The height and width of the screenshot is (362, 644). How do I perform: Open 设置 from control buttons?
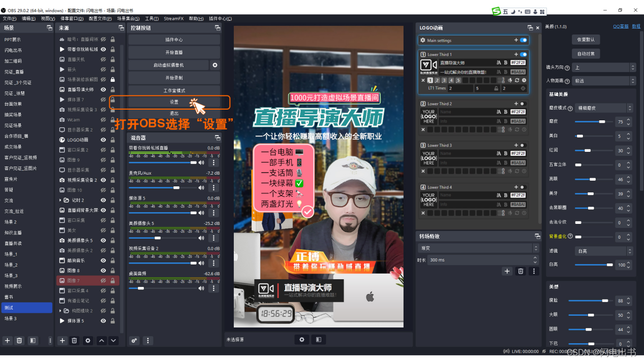(x=174, y=102)
